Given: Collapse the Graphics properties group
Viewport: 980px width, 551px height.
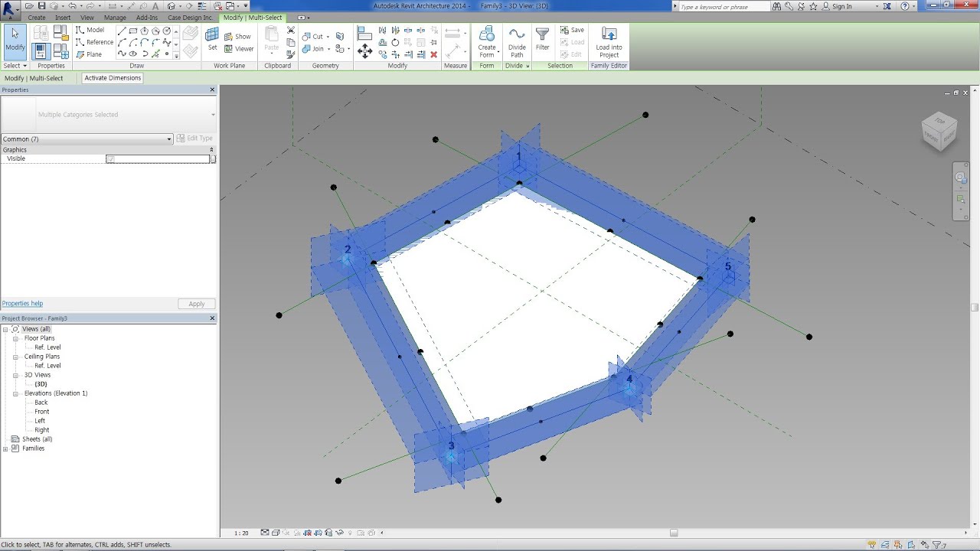Looking at the screenshot, I should (212, 150).
